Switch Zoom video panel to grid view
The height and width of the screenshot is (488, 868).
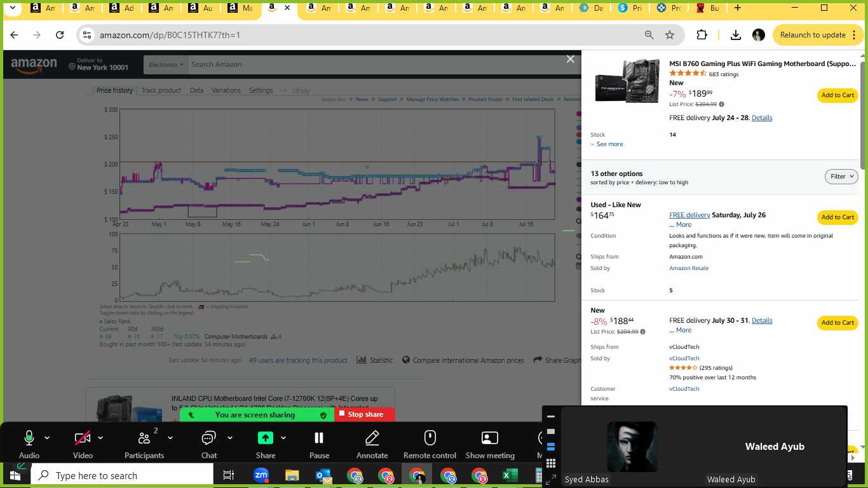click(x=551, y=463)
